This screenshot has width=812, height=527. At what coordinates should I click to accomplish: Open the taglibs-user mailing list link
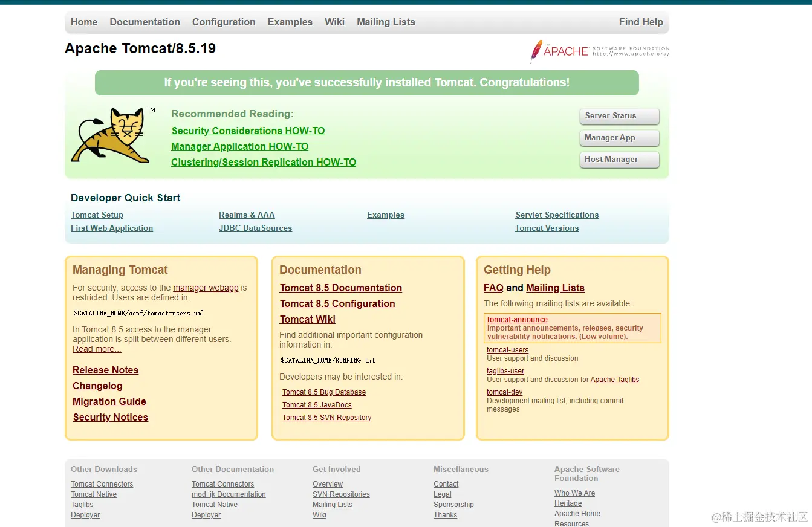[505, 371]
